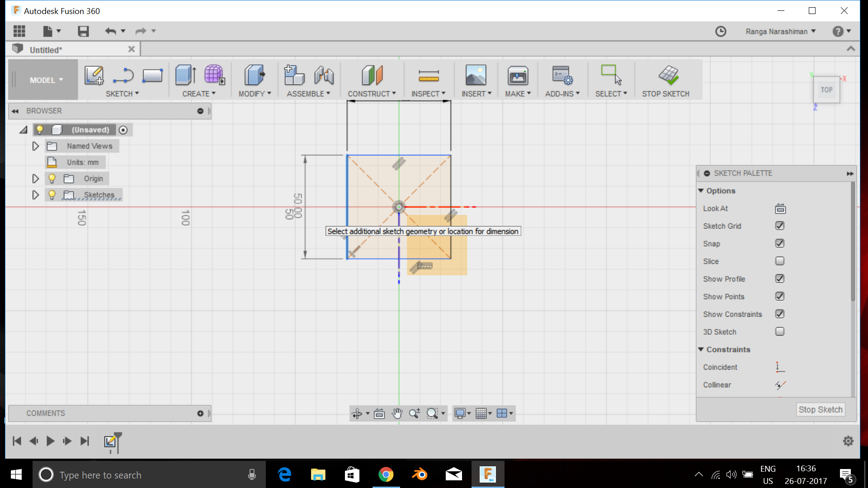
Task: Open the MODIFY menu
Action: point(255,94)
